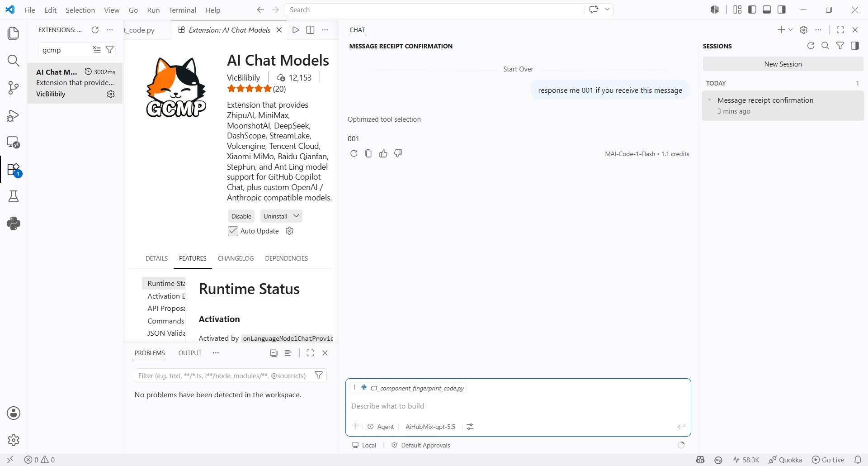868x466 pixels.
Task: Click the Start Over link
Action: 518,69
